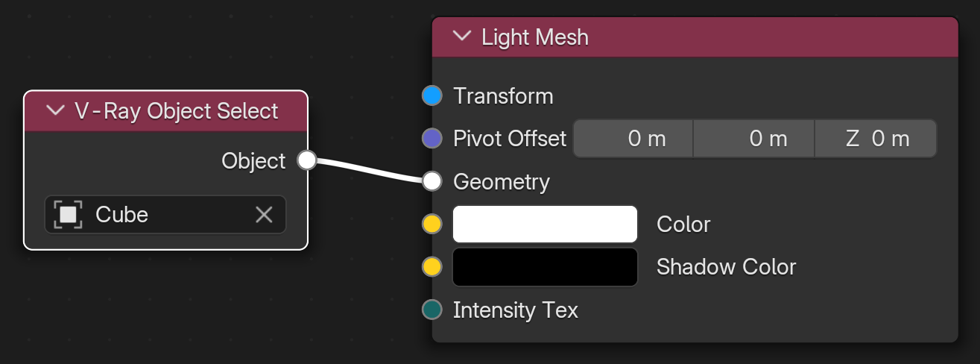The width and height of the screenshot is (980, 364).
Task: Click the Transform input socket
Action: click(432, 96)
